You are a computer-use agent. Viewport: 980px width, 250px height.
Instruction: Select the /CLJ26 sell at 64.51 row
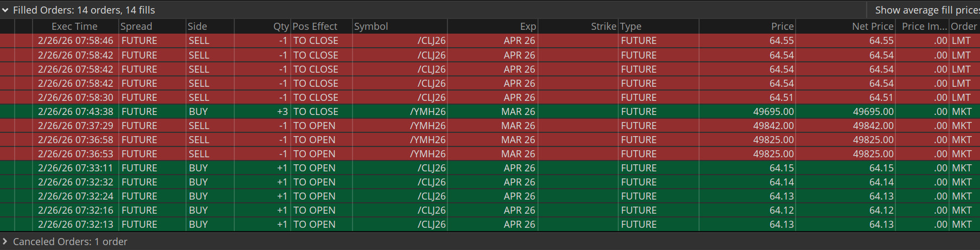tap(490, 97)
